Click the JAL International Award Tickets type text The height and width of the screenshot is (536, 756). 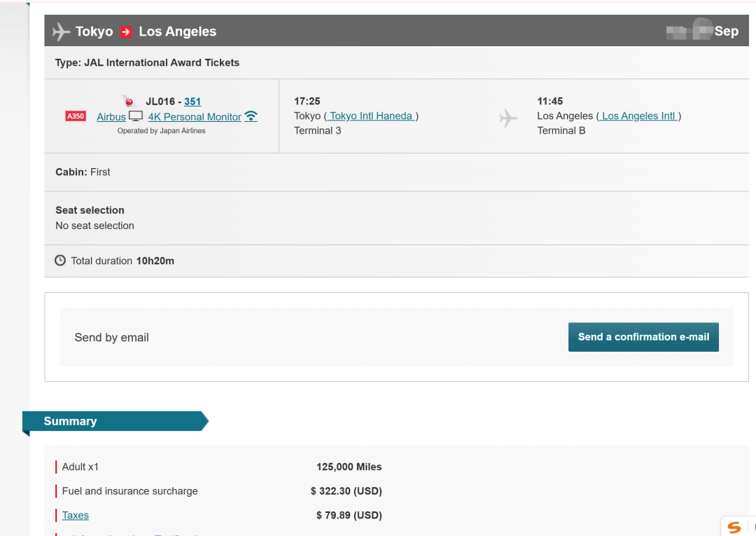pyautogui.click(x=147, y=63)
